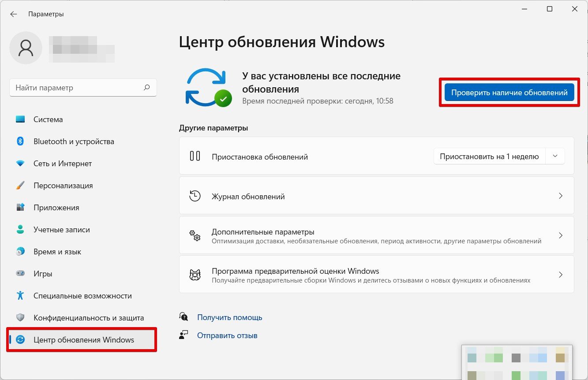Expand chevron on Программа предварительной оценки
Image resolution: width=588 pixels, height=380 pixels.
coord(561,275)
